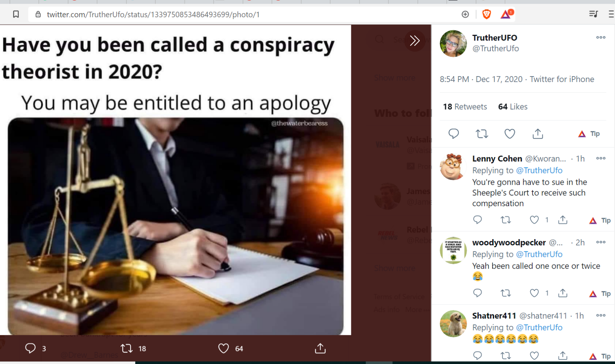Like woodywoodpecker's reply

pos(534,293)
